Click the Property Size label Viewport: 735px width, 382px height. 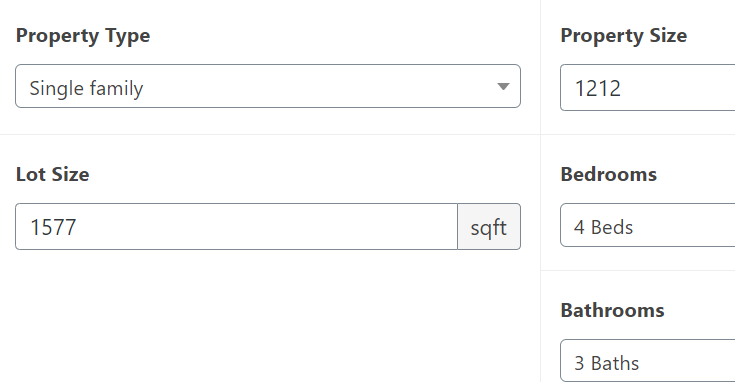(x=623, y=36)
